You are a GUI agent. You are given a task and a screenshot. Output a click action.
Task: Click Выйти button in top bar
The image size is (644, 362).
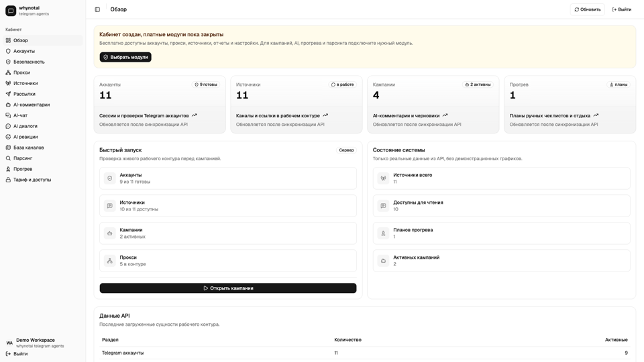point(622,9)
